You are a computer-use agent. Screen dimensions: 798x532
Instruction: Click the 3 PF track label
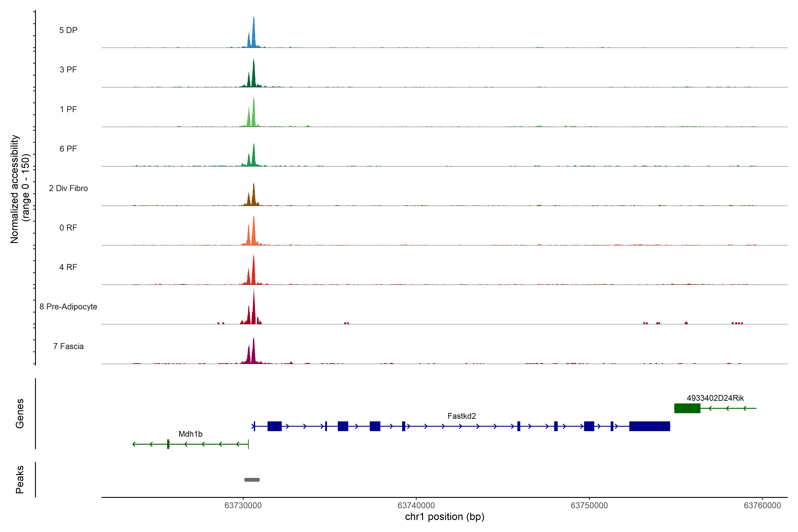tap(68, 70)
